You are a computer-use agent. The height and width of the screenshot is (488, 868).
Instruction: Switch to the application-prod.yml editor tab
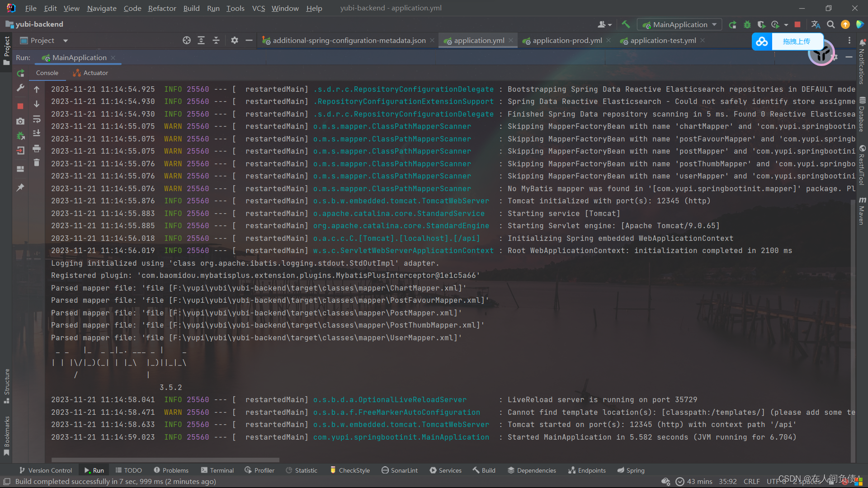point(567,41)
